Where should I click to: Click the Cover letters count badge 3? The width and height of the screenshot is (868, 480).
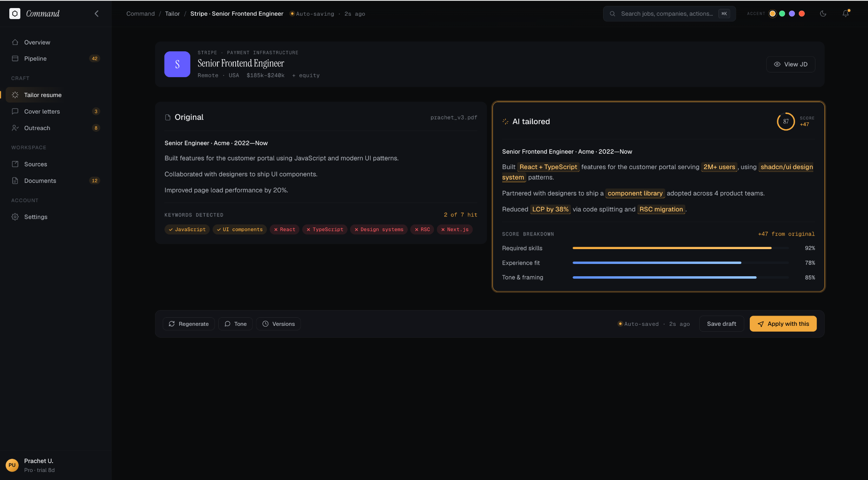pyautogui.click(x=96, y=111)
